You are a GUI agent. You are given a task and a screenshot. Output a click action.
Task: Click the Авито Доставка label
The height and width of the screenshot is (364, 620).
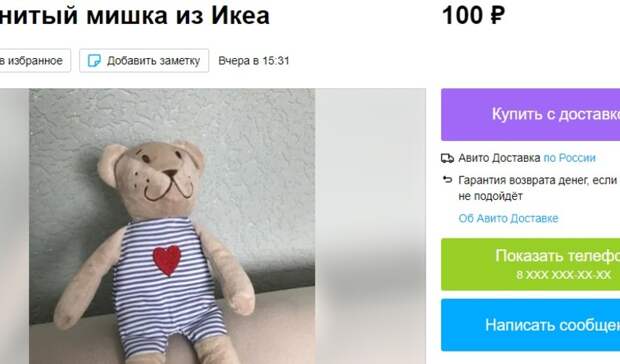point(499,158)
